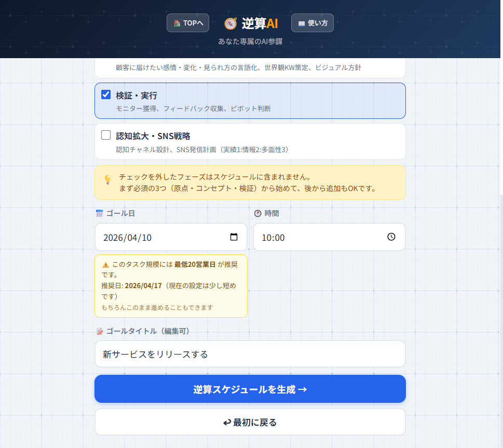Click the 最初に戻る button
The height and width of the screenshot is (448, 503).
tap(250, 422)
